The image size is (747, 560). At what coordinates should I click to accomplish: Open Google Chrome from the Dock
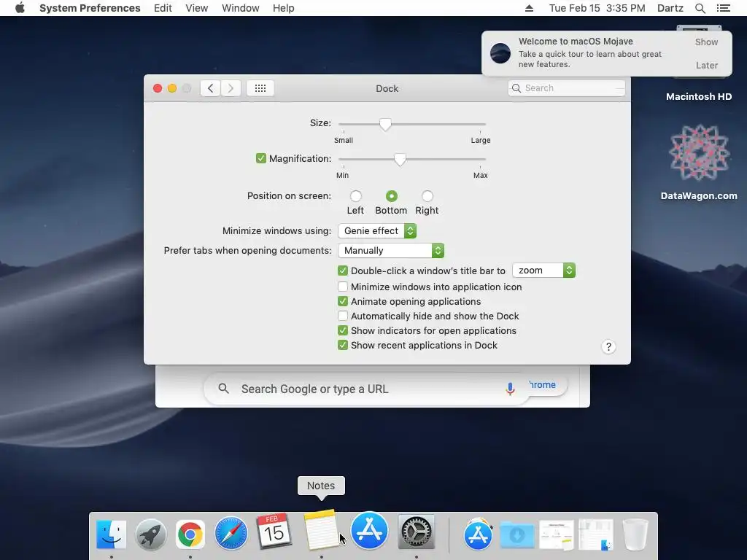tap(190, 534)
